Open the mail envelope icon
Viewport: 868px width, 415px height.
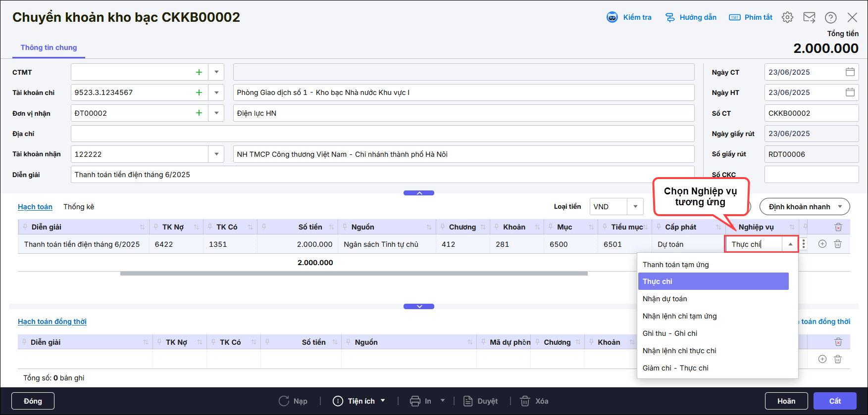(x=809, y=17)
